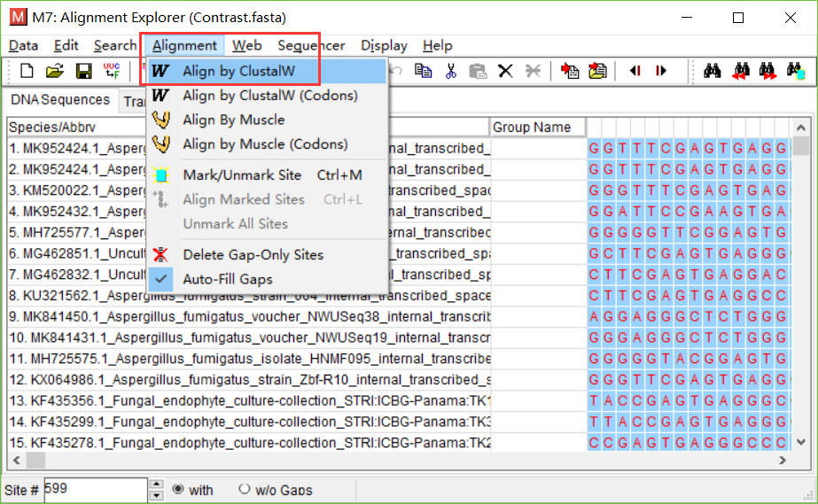
Task: Click the red X Delete Gap-Only Sites icon
Action: (160, 255)
